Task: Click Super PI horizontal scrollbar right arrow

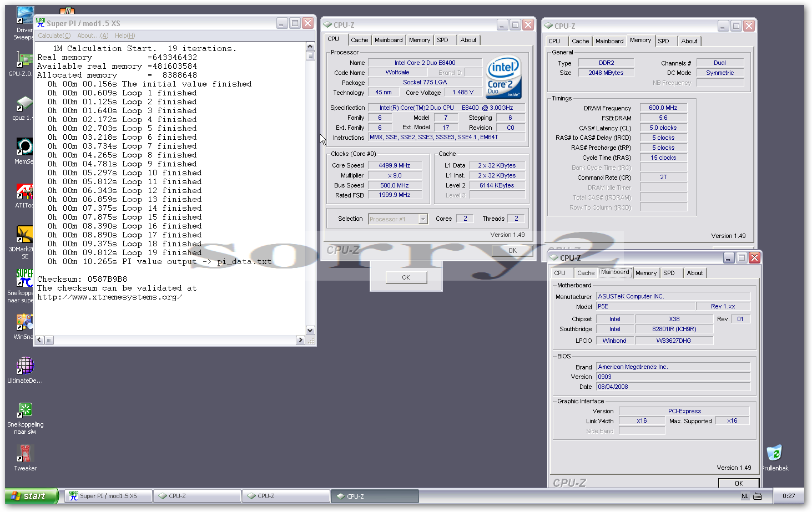Action: click(300, 340)
